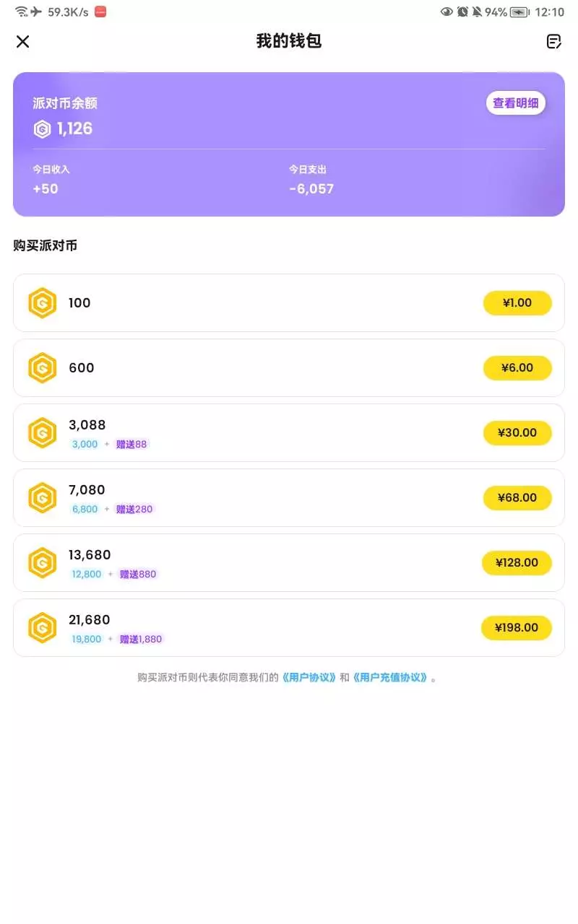Click the gold coin icon for 13,680 coins
The width and height of the screenshot is (578, 924).
[x=43, y=563]
